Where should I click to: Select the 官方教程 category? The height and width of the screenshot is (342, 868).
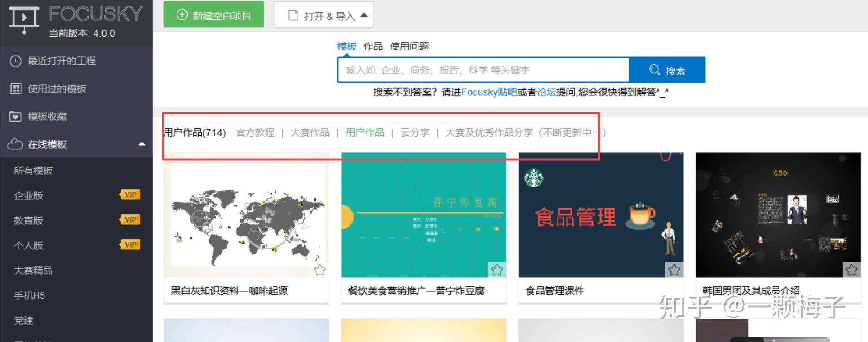pyautogui.click(x=255, y=132)
